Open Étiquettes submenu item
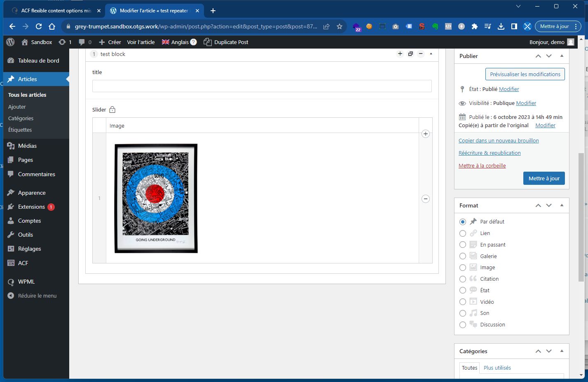Image resolution: width=588 pixels, height=382 pixels. (20, 130)
